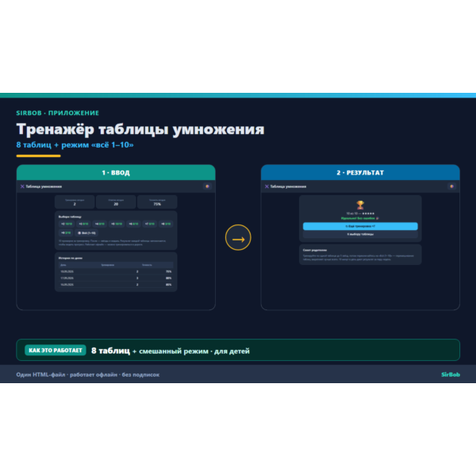Click "Таблица умножения" title in Результат panel
This screenshot has width=476, height=476.
[288, 186]
